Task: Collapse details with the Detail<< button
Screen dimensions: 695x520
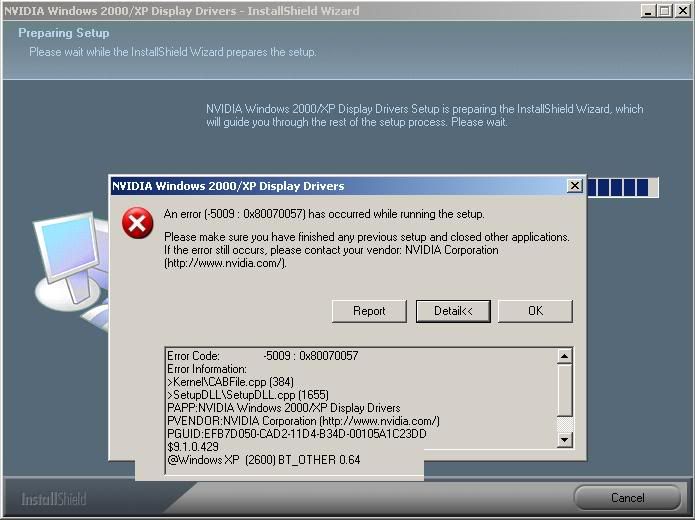Action: (453, 311)
